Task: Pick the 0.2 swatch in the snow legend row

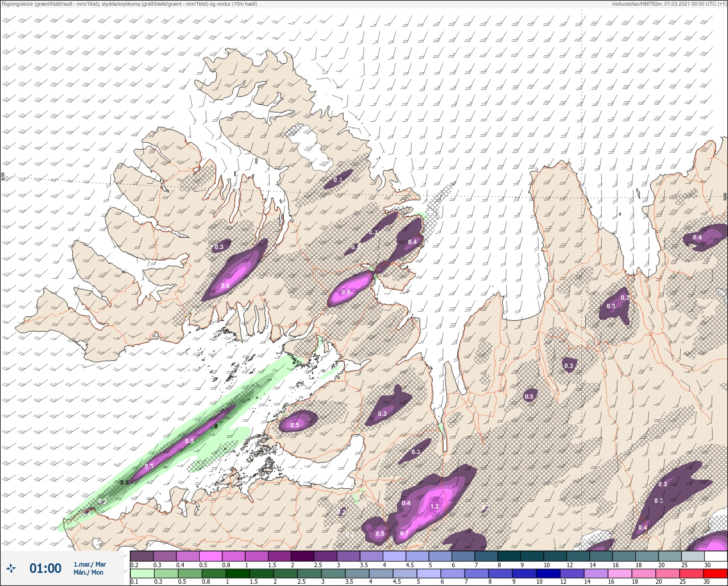Action: (x=142, y=556)
